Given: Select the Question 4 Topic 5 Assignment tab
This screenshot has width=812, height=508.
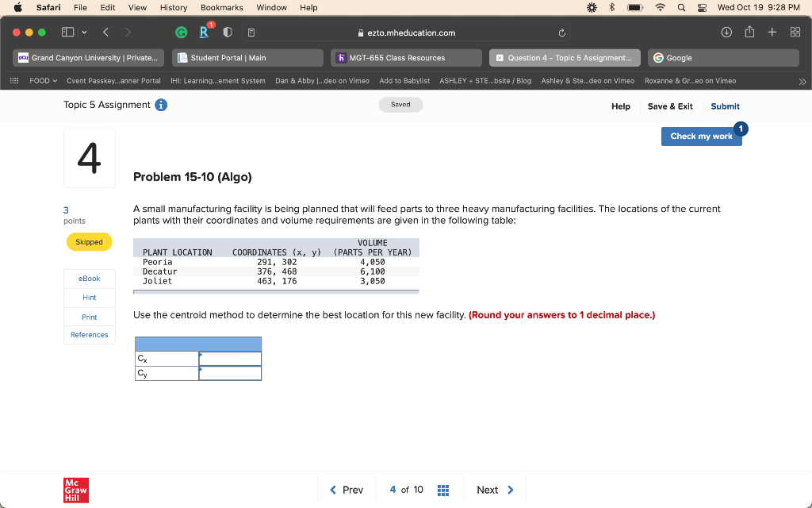Looking at the screenshot, I should (x=565, y=58).
